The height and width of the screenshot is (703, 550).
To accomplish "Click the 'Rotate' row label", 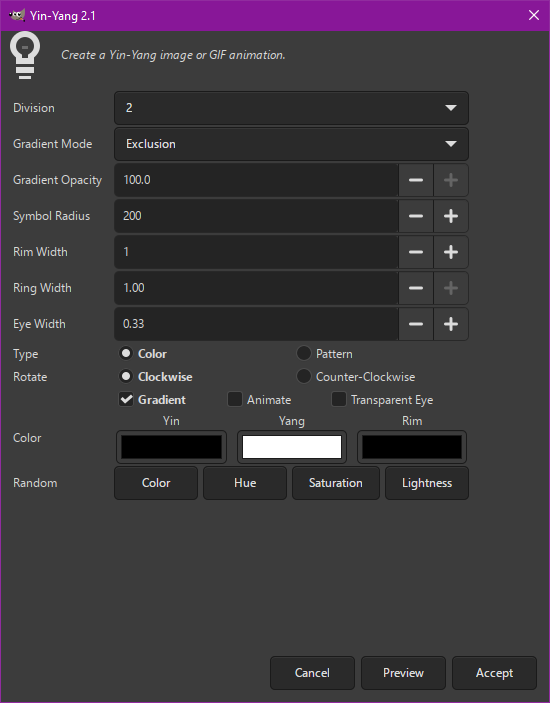I will click(30, 377).
